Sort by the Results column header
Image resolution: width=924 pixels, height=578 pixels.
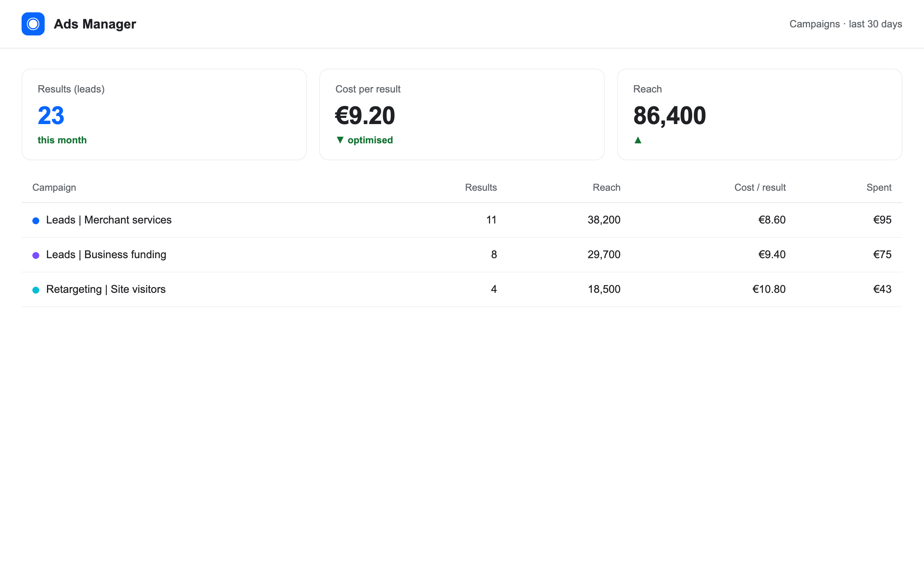pos(481,187)
